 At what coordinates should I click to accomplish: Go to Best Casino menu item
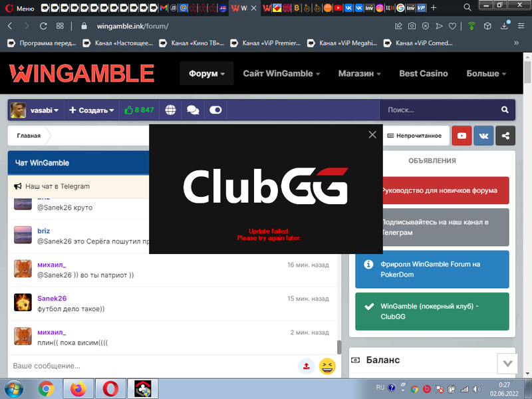click(x=424, y=73)
